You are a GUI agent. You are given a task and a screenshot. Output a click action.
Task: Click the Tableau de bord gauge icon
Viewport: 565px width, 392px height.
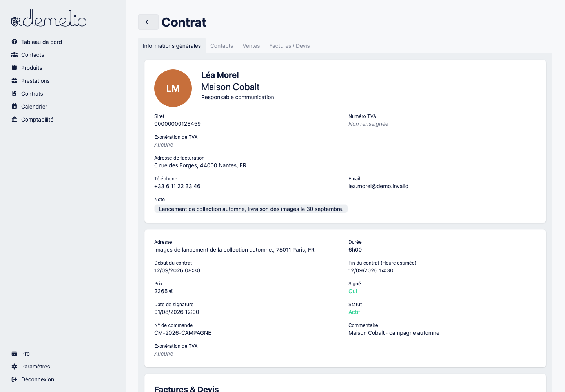point(15,42)
